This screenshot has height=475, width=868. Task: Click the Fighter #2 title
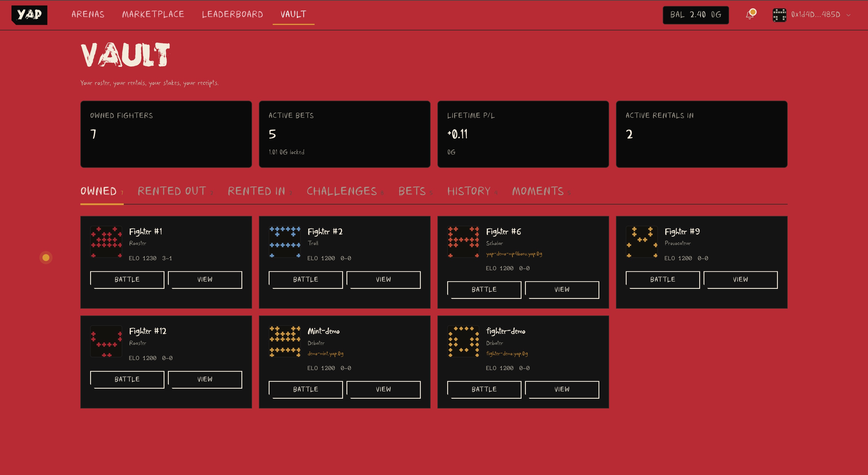(325, 231)
